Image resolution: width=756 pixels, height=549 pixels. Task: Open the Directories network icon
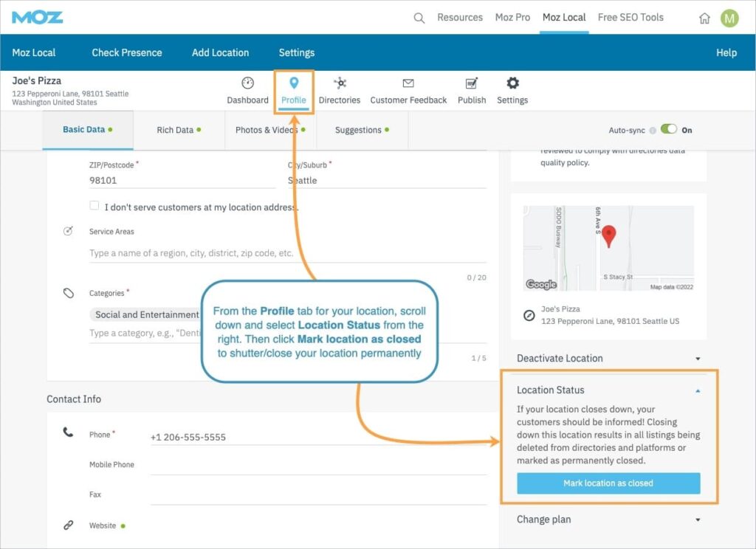340,83
